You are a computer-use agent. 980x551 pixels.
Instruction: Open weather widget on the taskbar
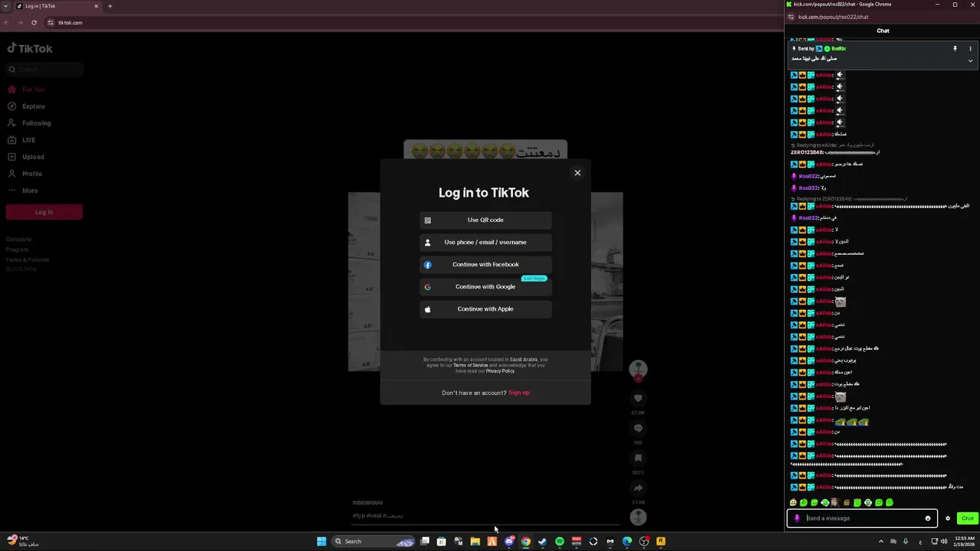(23, 541)
